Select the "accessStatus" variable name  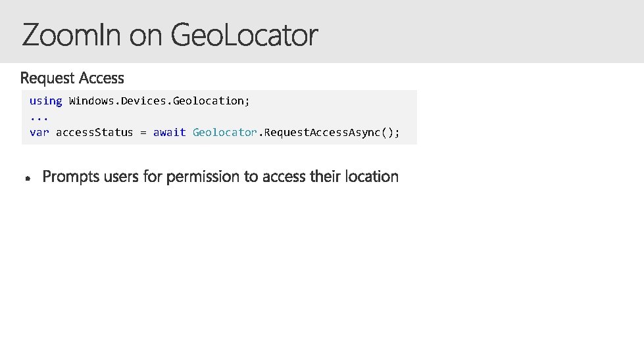coord(94,132)
